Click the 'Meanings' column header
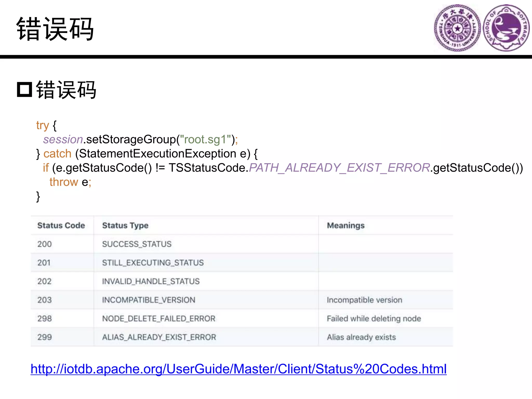This screenshot has height=399, width=532. pyautogui.click(x=346, y=225)
